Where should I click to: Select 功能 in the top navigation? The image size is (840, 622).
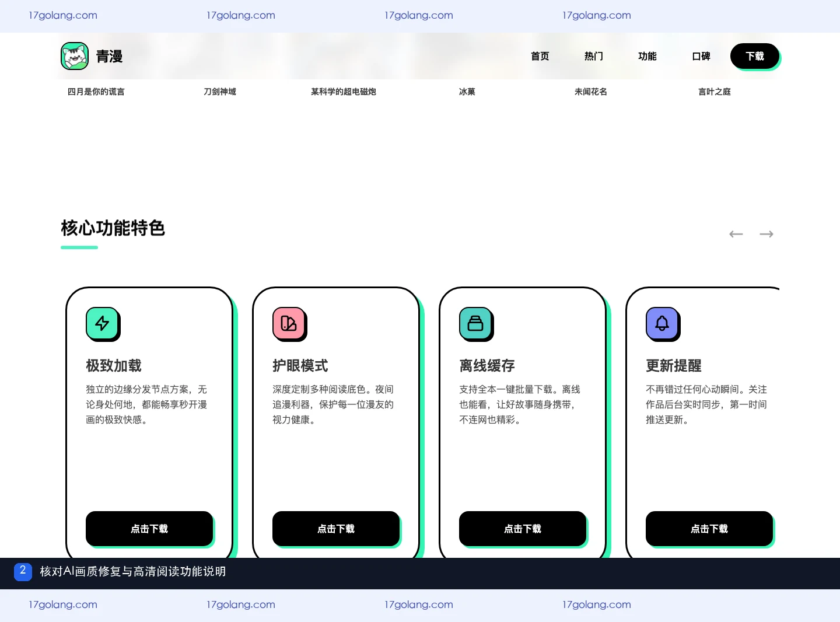coord(647,56)
